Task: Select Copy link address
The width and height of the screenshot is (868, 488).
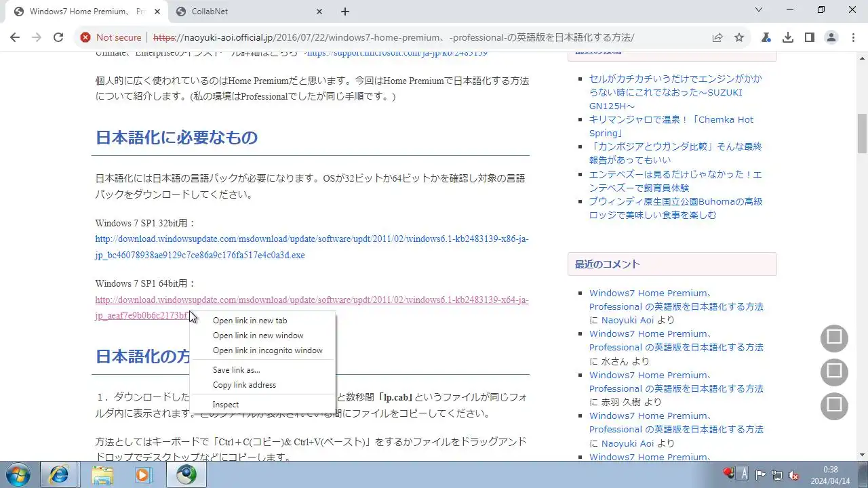Action: click(x=262, y=385)
